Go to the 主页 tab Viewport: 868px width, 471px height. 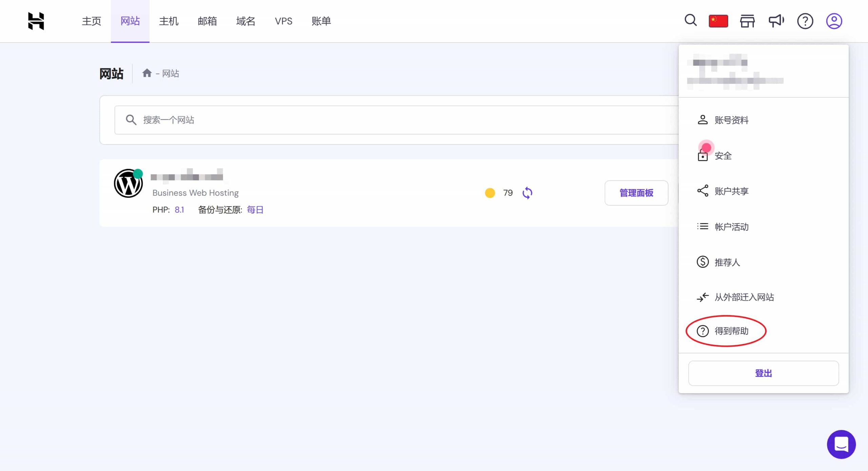pyautogui.click(x=91, y=21)
